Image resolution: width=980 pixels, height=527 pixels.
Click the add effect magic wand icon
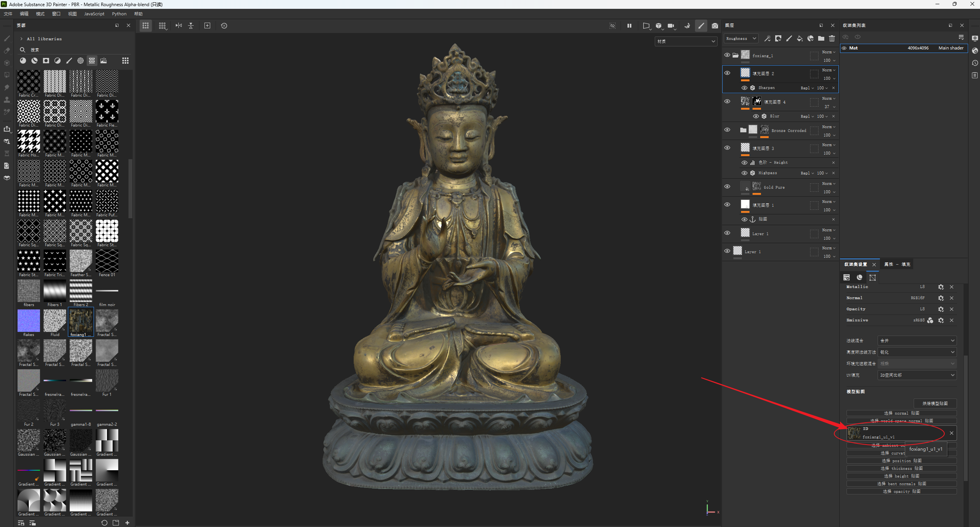(x=767, y=38)
